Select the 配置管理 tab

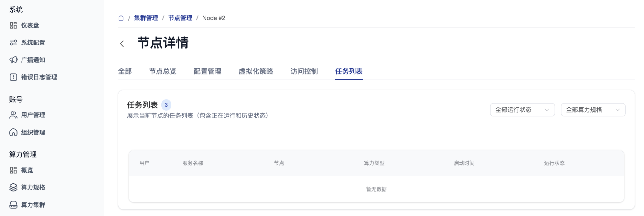[207, 71]
